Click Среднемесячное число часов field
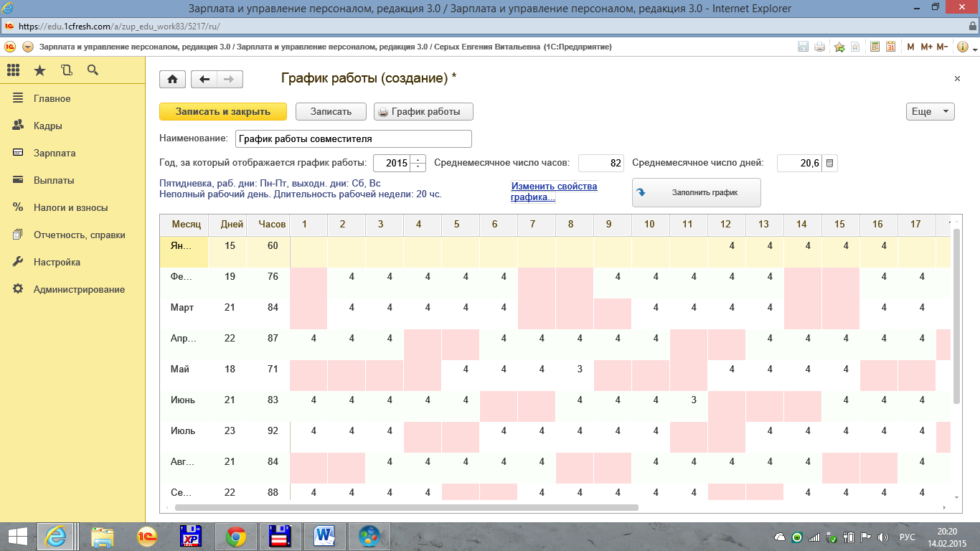This screenshot has height=551, width=980. click(x=601, y=163)
